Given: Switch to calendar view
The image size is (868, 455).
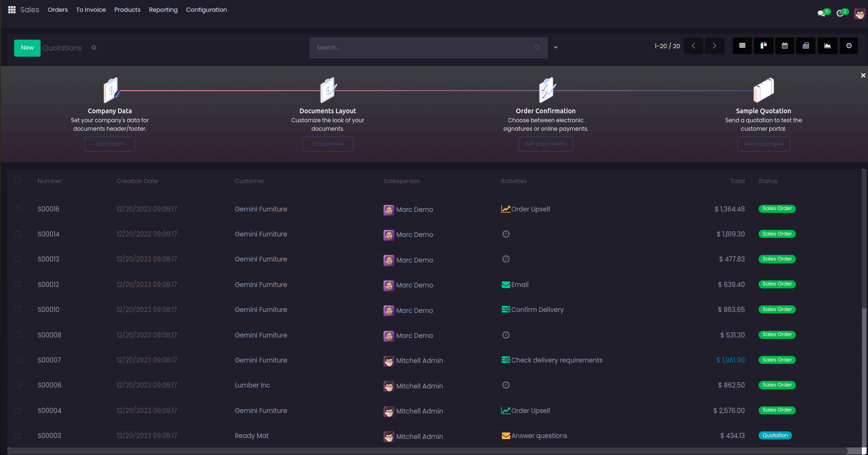Looking at the screenshot, I should click(785, 46).
